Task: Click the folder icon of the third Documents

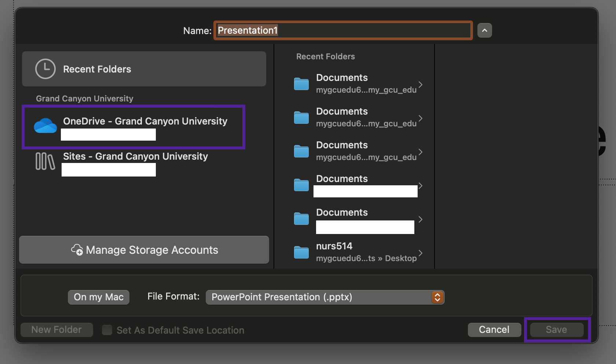Action: click(301, 151)
